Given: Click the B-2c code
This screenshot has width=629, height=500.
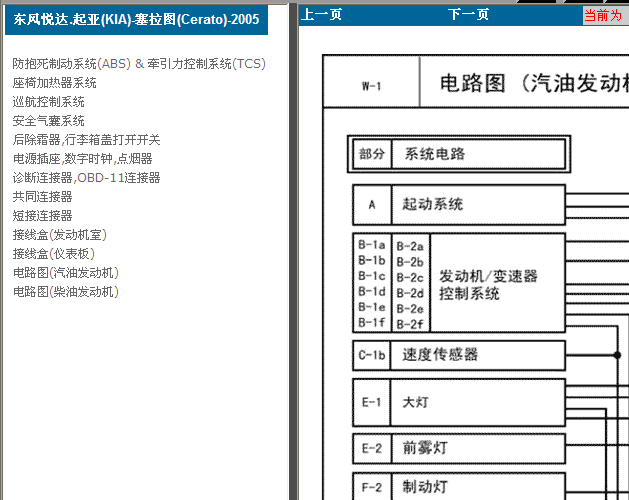Looking at the screenshot, I should coord(410,278).
